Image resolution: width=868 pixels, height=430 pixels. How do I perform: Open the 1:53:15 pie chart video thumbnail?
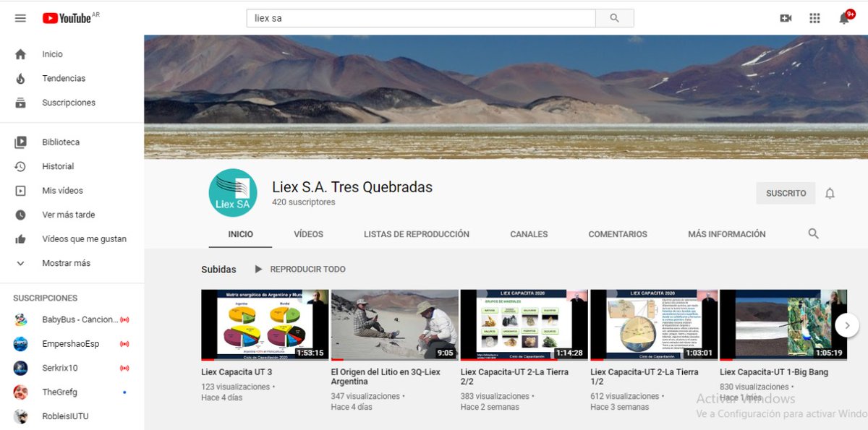click(265, 325)
